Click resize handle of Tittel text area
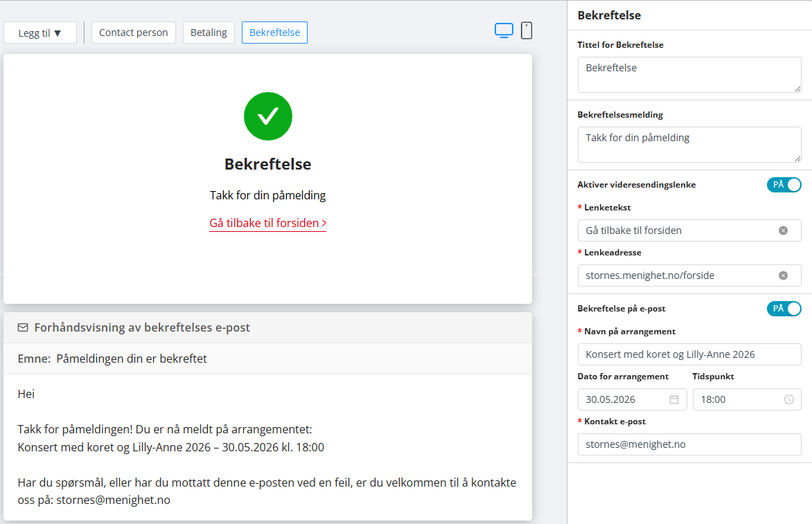This screenshot has width=812, height=524. point(797,89)
